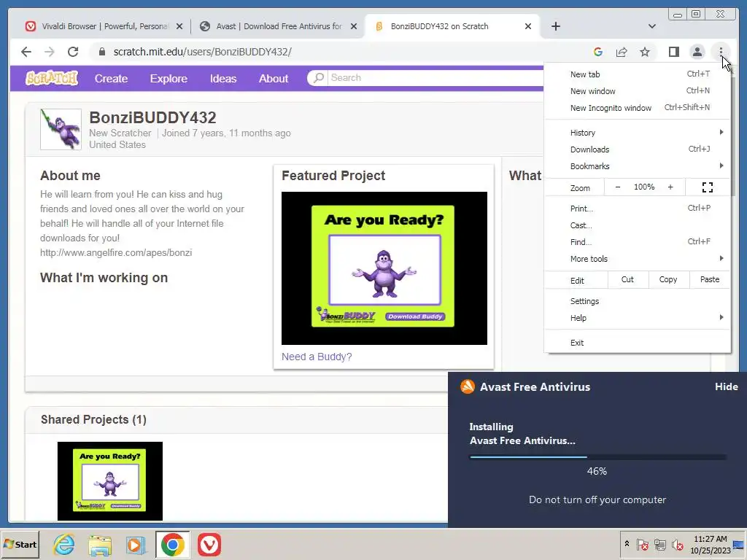Open Vivaldi from taskbar
Image resolution: width=747 pixels, height=560 pixels.
click(209, 545)
